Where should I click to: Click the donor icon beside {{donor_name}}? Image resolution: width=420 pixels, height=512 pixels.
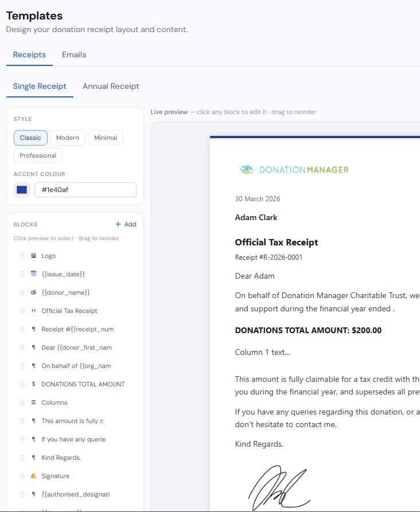tap(34, 292)
